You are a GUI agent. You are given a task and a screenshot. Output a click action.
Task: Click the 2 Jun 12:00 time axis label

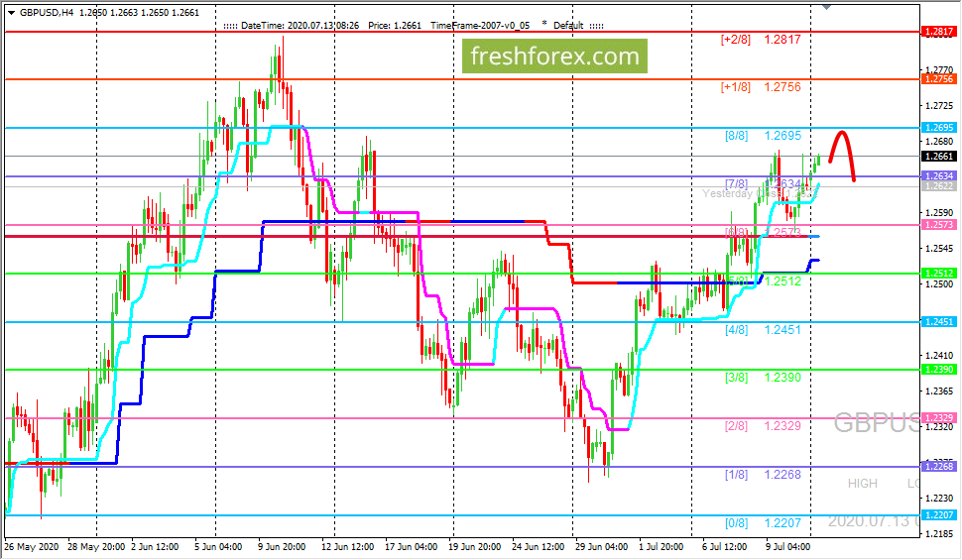pos(155,546)
